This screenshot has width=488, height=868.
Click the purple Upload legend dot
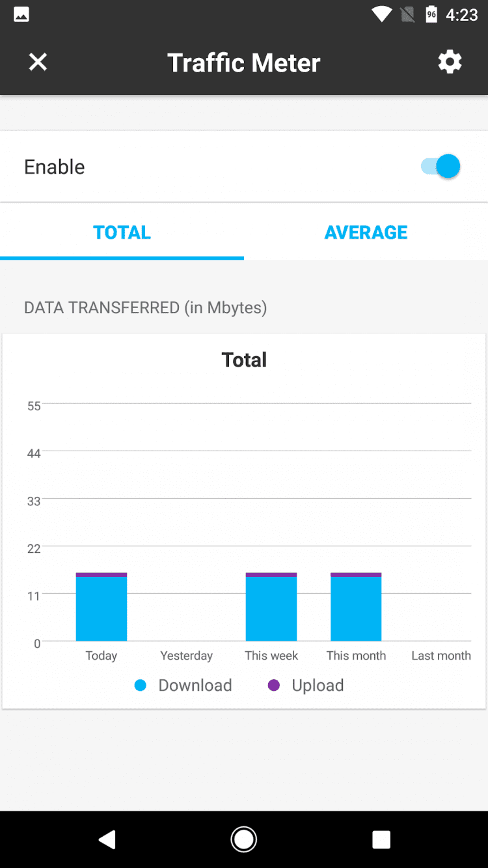pos(274,685)
